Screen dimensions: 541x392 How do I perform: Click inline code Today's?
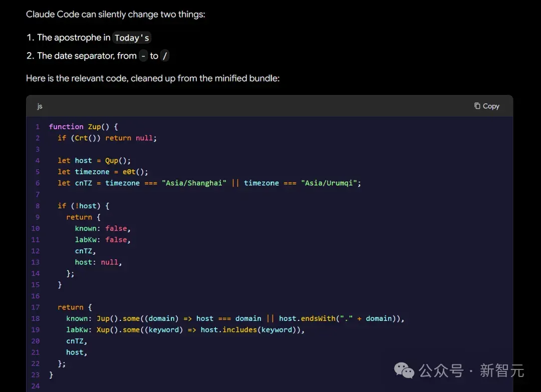[132, 38]
